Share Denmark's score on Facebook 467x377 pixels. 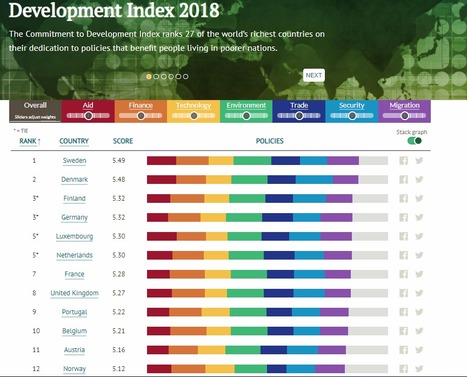point(403,180)
